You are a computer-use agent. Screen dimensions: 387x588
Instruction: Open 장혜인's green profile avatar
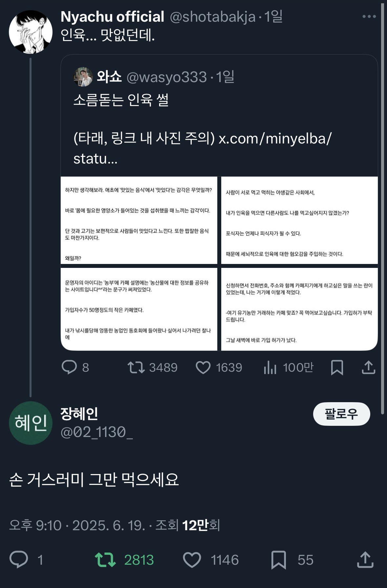(x=31, y=423)
